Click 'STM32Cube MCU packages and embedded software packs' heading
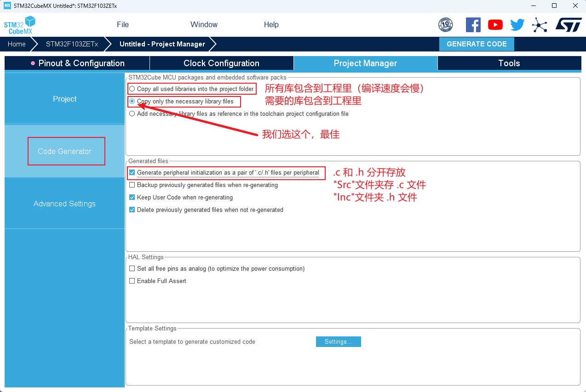Image resolution: width=586 pixels, height=392 pixels. [207, 78]
